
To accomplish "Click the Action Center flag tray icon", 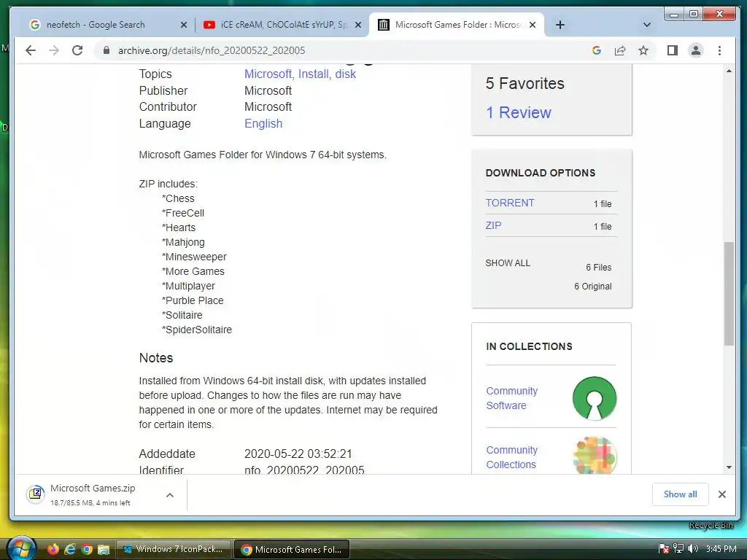I will 663,549.
